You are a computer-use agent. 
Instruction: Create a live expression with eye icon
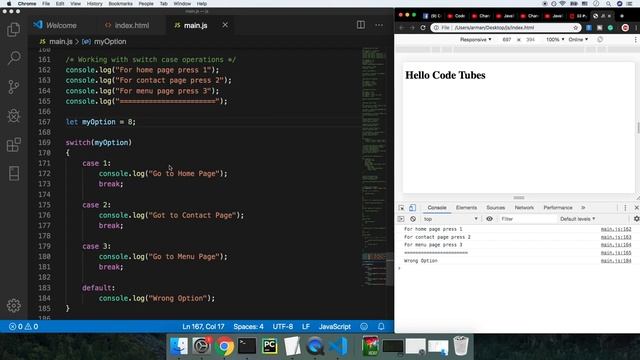(x=489, y=219)
